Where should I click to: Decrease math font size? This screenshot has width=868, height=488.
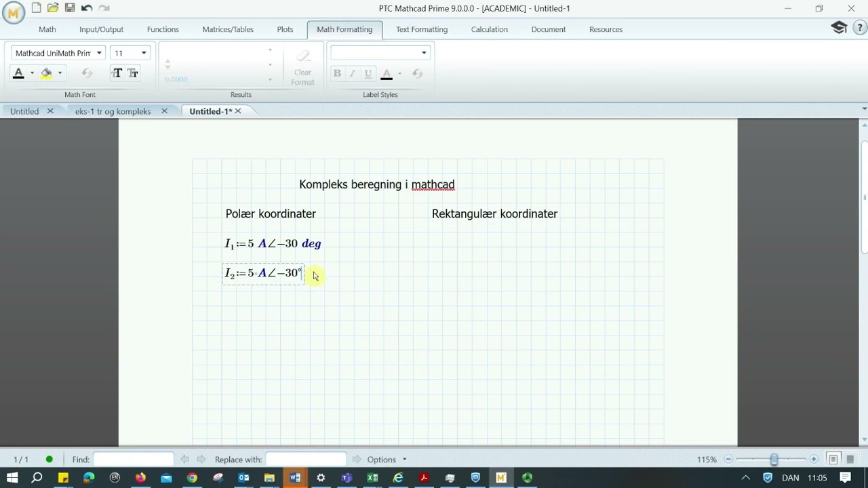click(133, 73)
